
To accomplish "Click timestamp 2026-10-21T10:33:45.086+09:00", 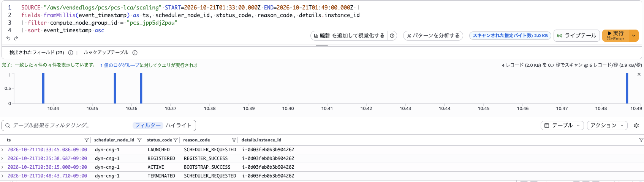I will (x=47, y=150).
